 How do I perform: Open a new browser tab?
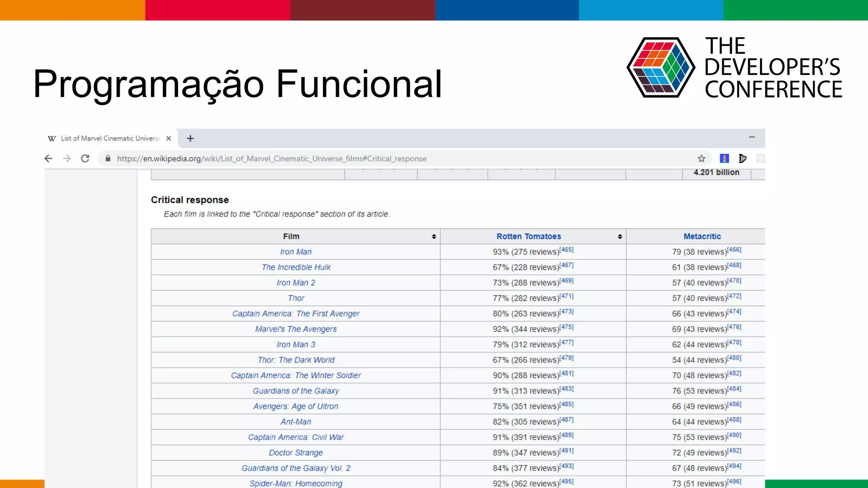tap(190, 139)
